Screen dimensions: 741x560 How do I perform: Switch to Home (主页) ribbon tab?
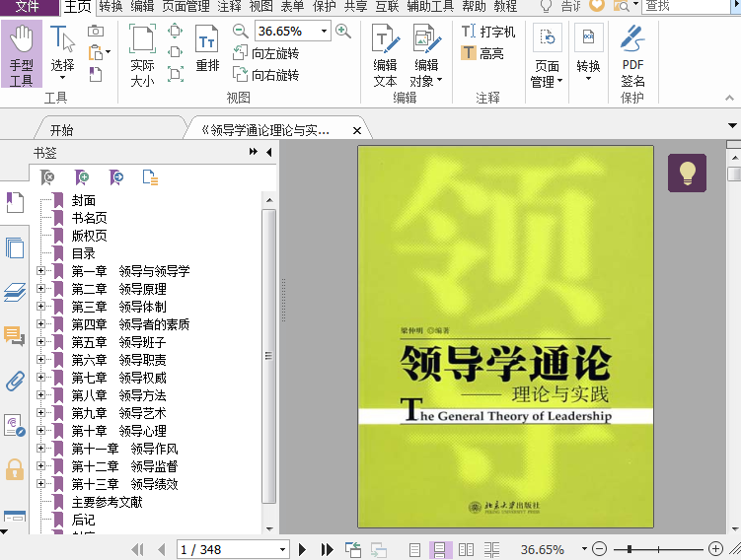click(x=78, y=7)
